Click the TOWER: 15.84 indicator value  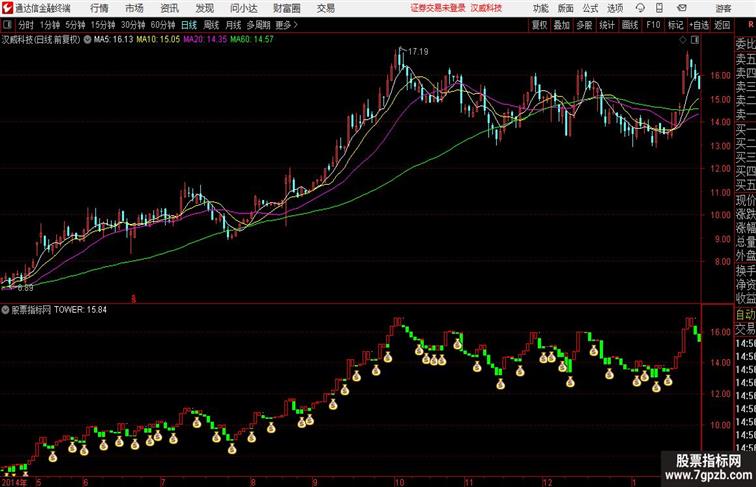point(81,310)
